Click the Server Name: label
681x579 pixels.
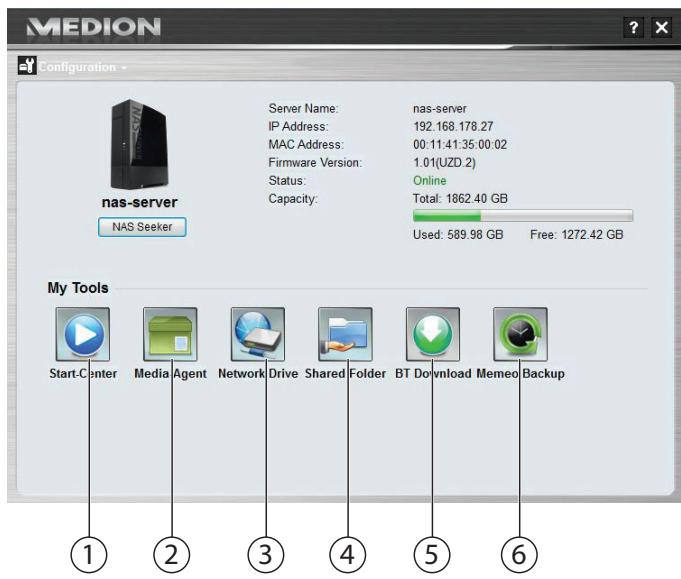303,109
